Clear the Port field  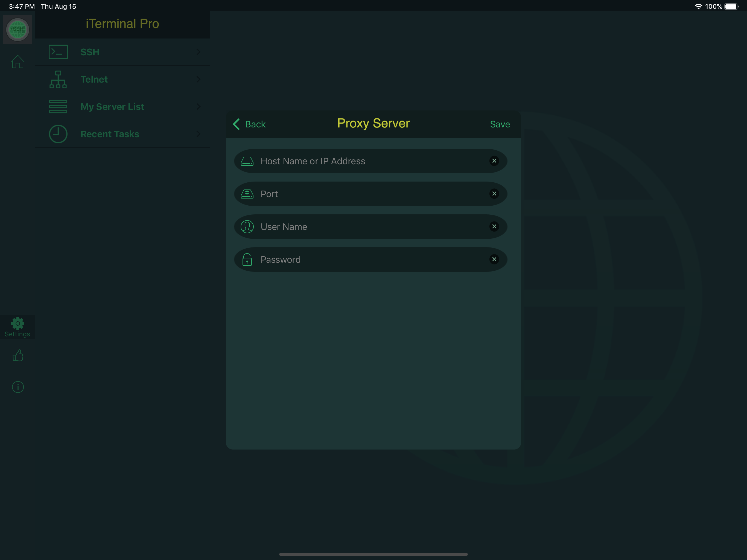coord(494,194)
